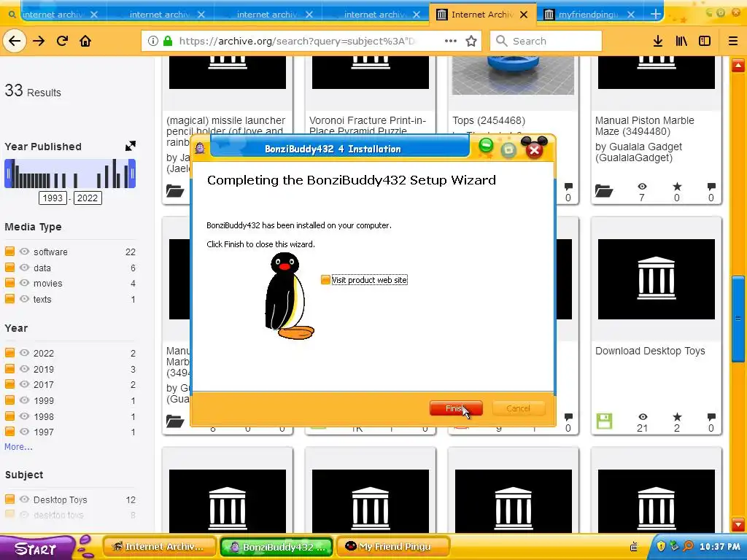Toggle the texts media type checkbox

(x=9, y=299)
